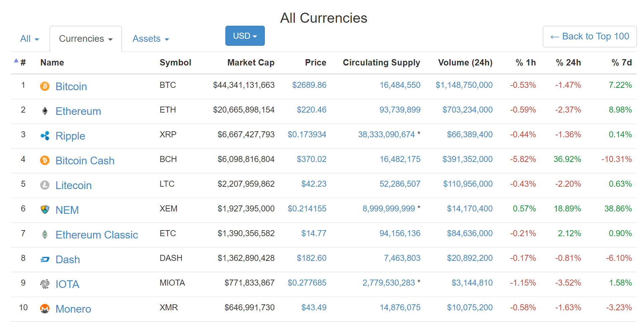Click Bitcoin Cash price $370.02
Screen dimensions: 644x322
click(312, 159)
